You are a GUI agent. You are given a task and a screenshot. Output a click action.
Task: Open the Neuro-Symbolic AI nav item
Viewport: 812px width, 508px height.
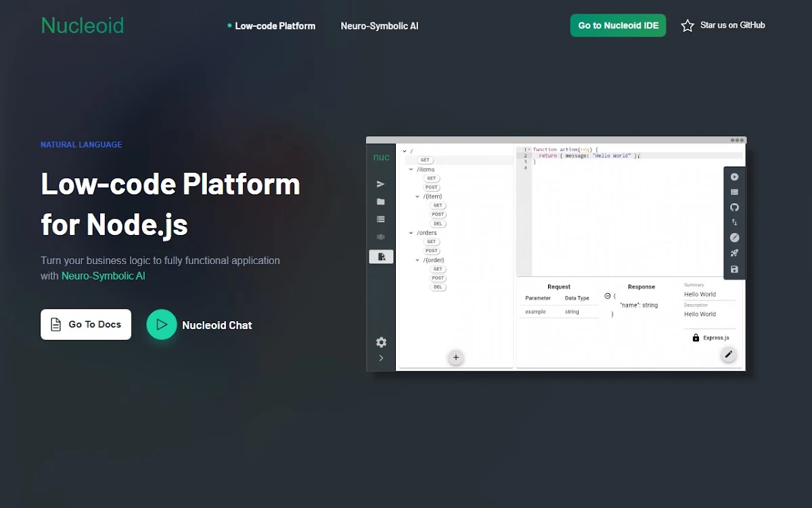point(380,26)
